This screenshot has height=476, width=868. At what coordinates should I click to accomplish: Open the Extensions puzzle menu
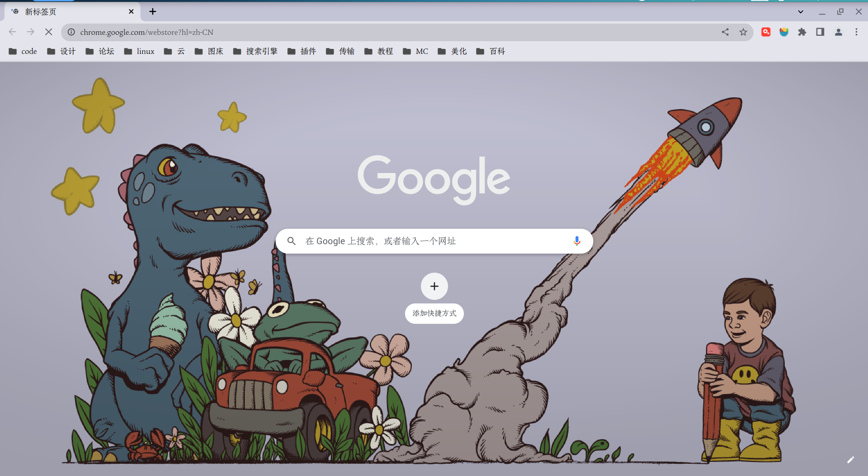[x=802, y=32]
